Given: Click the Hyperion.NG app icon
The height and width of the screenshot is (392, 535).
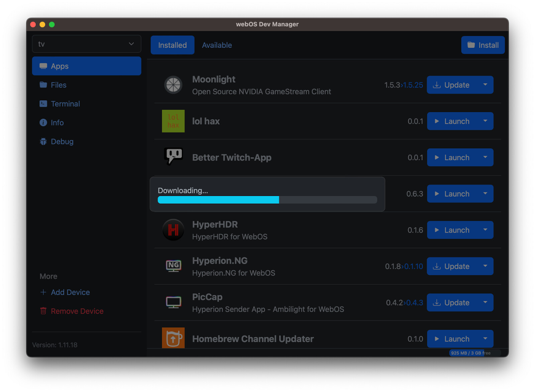Looking at the screenshot, I should (x=173, y=266).
